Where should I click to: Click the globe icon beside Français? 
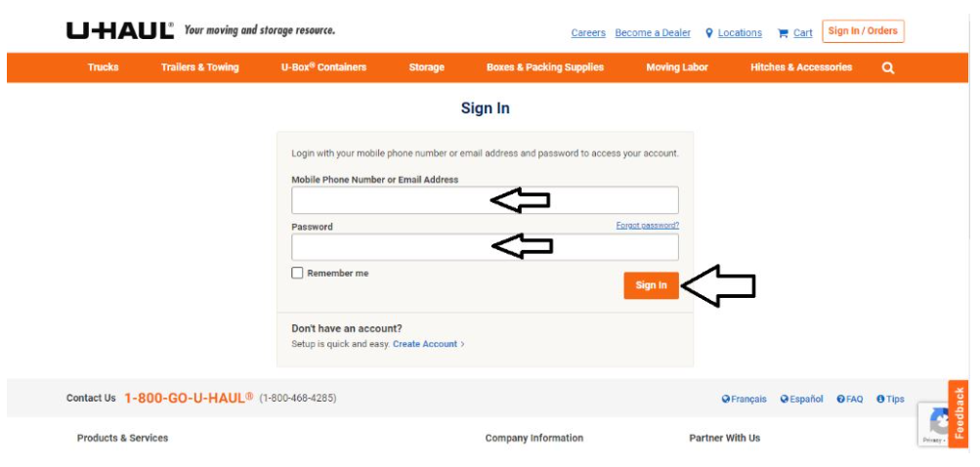[726, 399]
